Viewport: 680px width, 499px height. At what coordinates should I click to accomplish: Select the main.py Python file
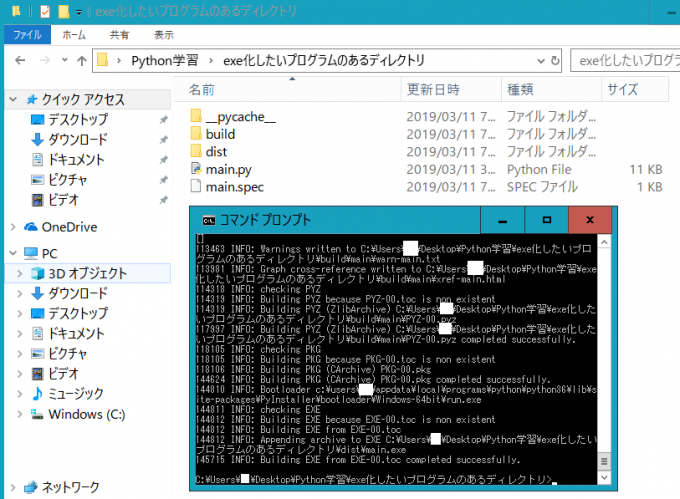tap(228, 169)
